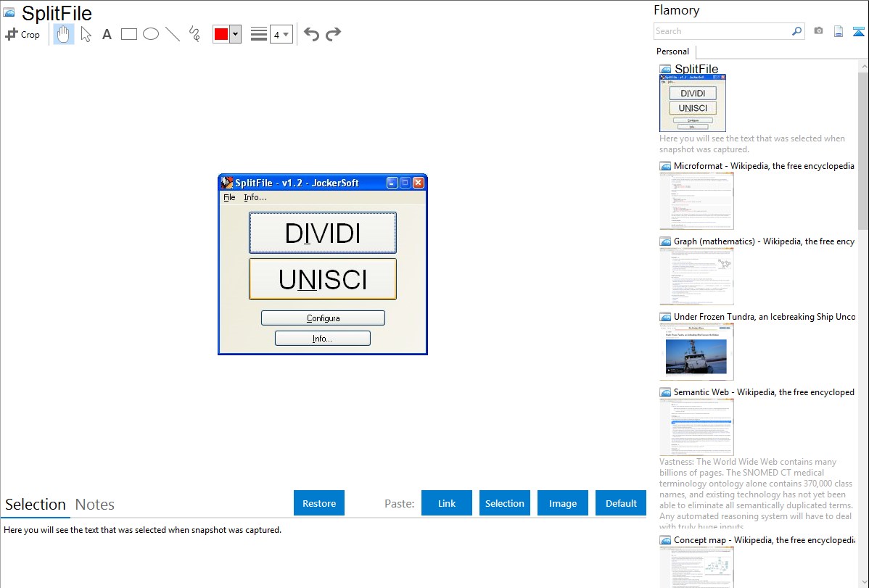Image resolution: width=869 pixels, height=588 pixels.
Task: Switch to the Personal tab
Action: click(x=673, y=51)
